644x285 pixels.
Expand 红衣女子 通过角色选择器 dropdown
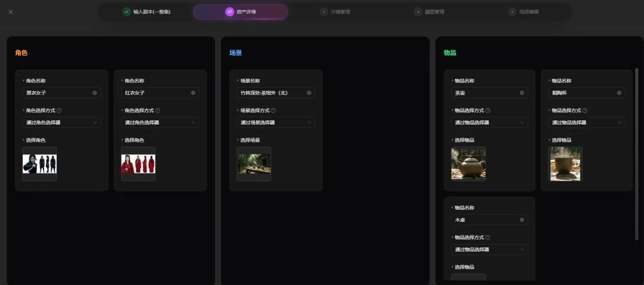[160, 122]
